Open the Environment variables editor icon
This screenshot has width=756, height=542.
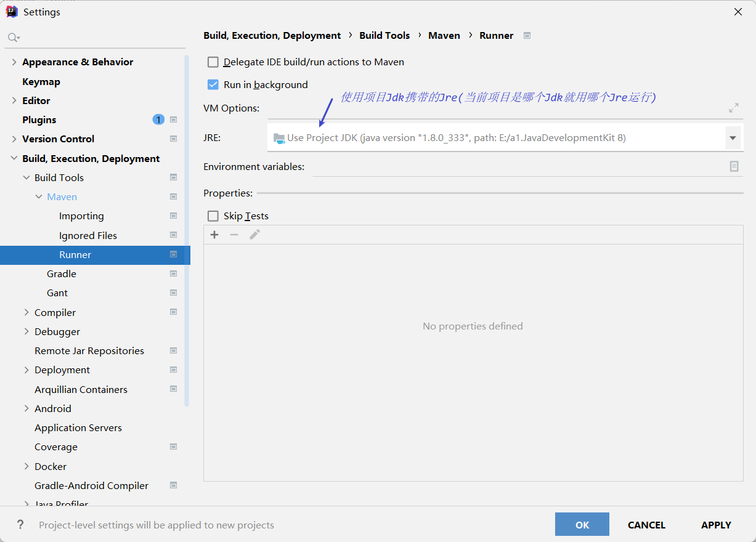[x=734, y=166]
